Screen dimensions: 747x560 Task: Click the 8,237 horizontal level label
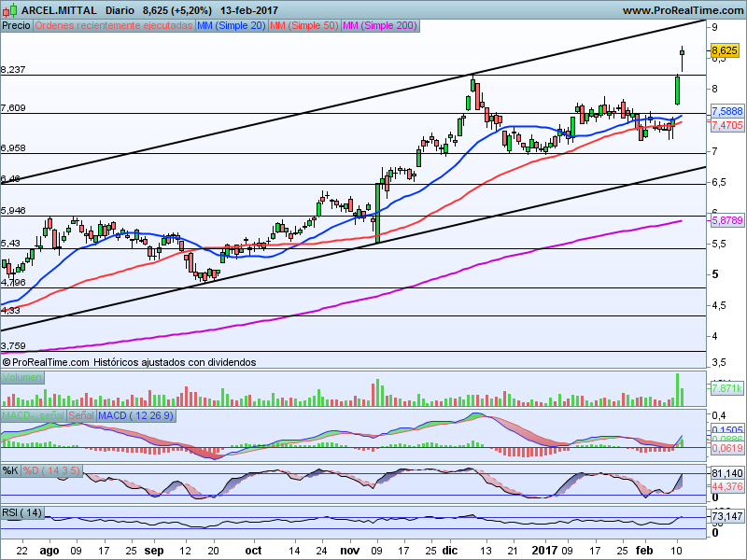13,70
